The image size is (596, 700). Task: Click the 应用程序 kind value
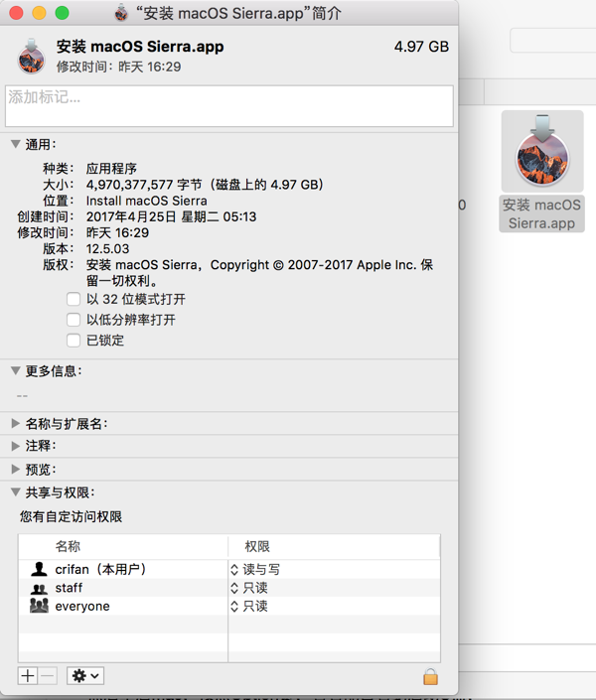(x=111, y=169)
